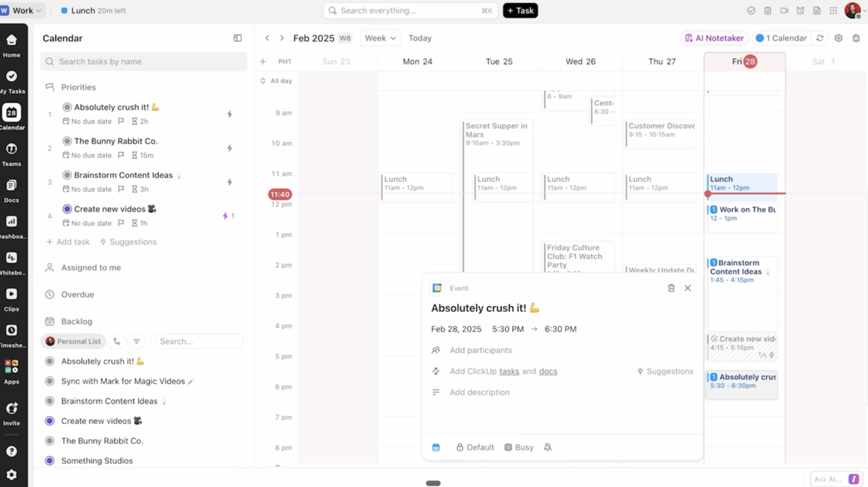The image size is (868, 487).
Task: Click the tasks link in event popup
Action: tap(509, 371)
